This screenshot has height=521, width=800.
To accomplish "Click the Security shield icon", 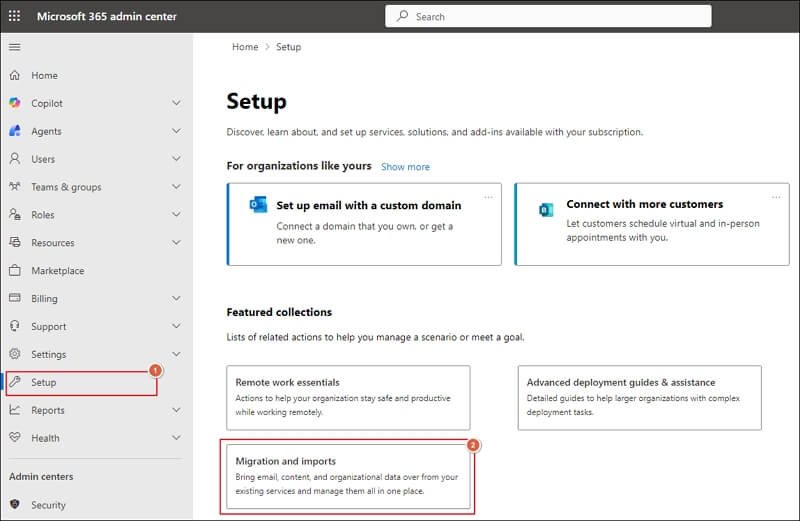I will (x=15, y=504).
